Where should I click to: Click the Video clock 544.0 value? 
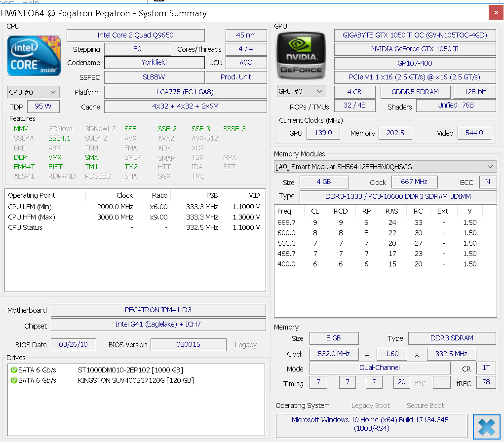coord(474,133)
